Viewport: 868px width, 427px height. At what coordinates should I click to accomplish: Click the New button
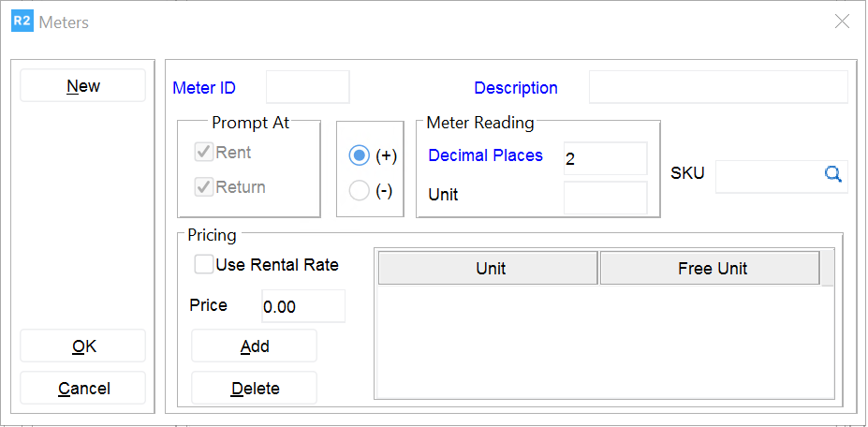[x=83, y=86]
